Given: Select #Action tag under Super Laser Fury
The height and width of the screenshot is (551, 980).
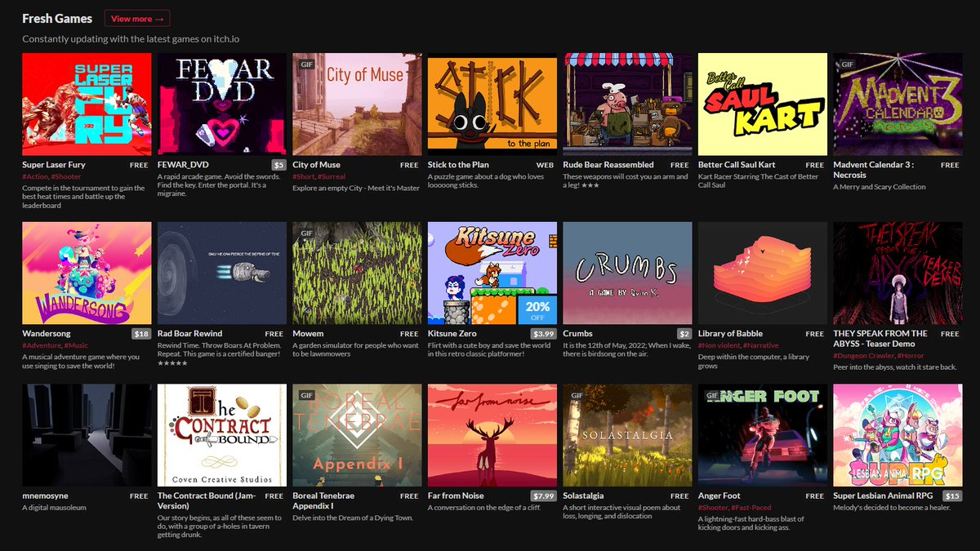Looking at the screenshot, I should click(34, 177).
